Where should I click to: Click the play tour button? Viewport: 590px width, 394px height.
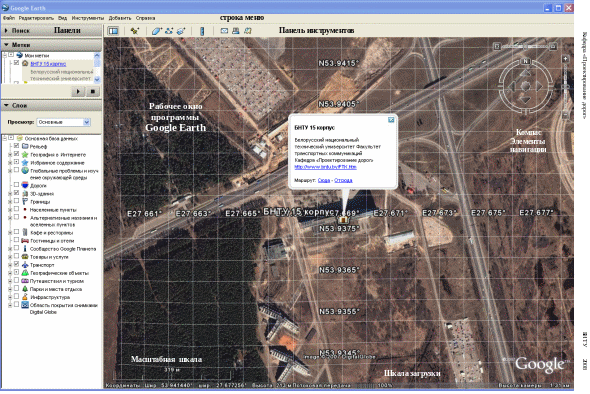click(x=78, y=91)
